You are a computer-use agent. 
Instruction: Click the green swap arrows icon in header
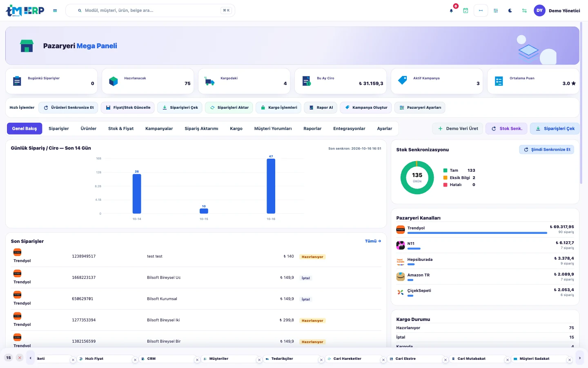[524, 11]
